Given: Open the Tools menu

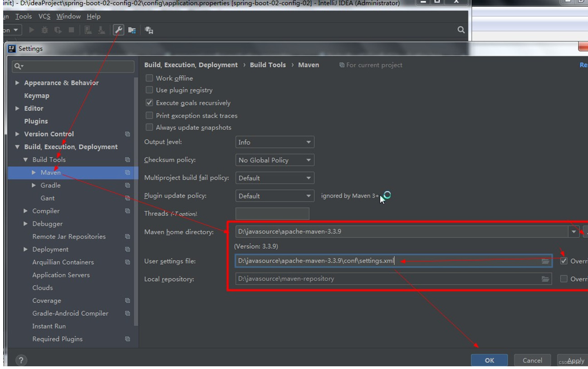Looking at the screenshot, I should 23,16.
